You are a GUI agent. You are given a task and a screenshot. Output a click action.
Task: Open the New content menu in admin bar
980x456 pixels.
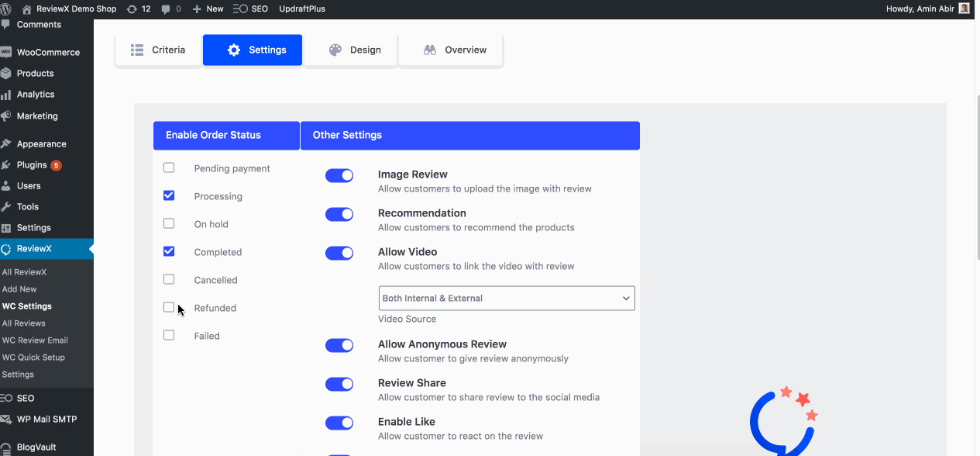point(208,9)
